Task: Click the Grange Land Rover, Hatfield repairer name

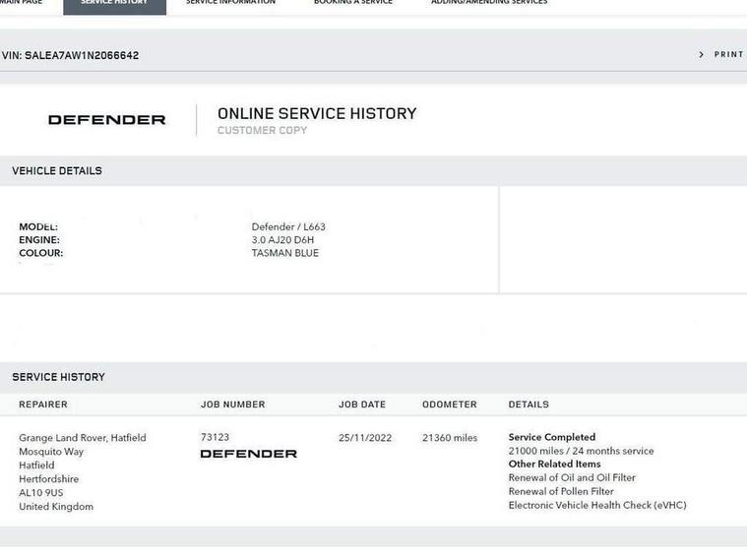Action: point(83,438)
